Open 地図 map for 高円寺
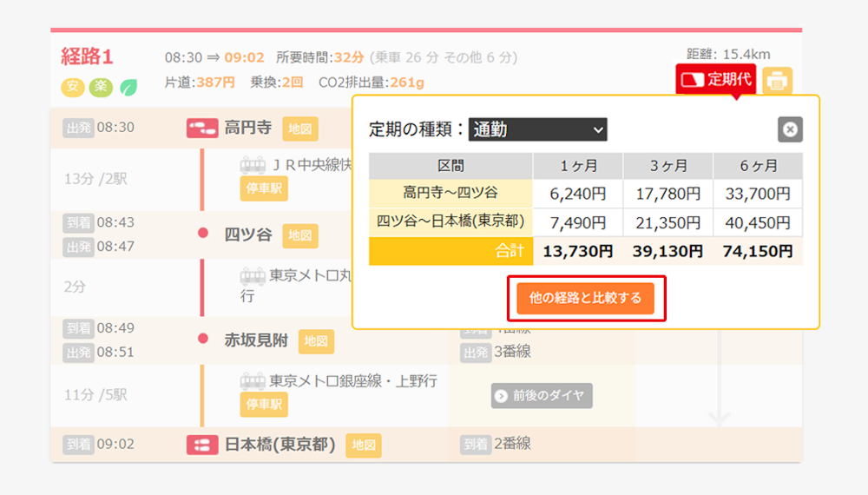Image resolution: width=868 pixels, height=495 pixels. coord(300,129)
